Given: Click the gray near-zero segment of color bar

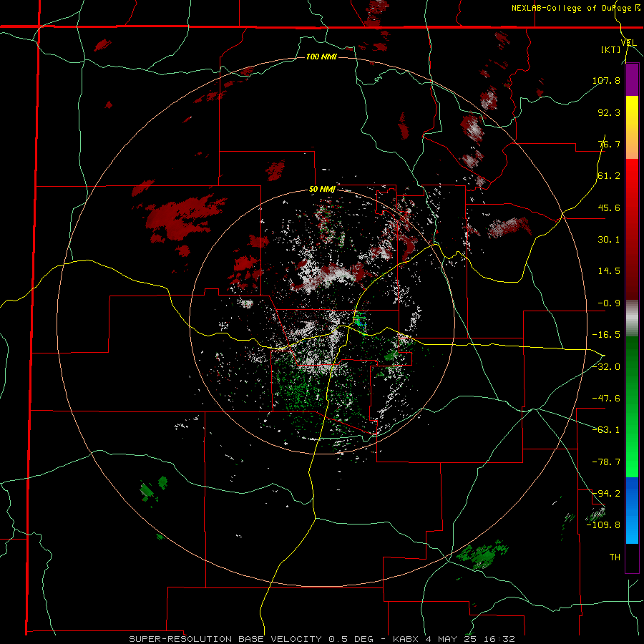Looking at the screenshot, I should click(632, 318).
